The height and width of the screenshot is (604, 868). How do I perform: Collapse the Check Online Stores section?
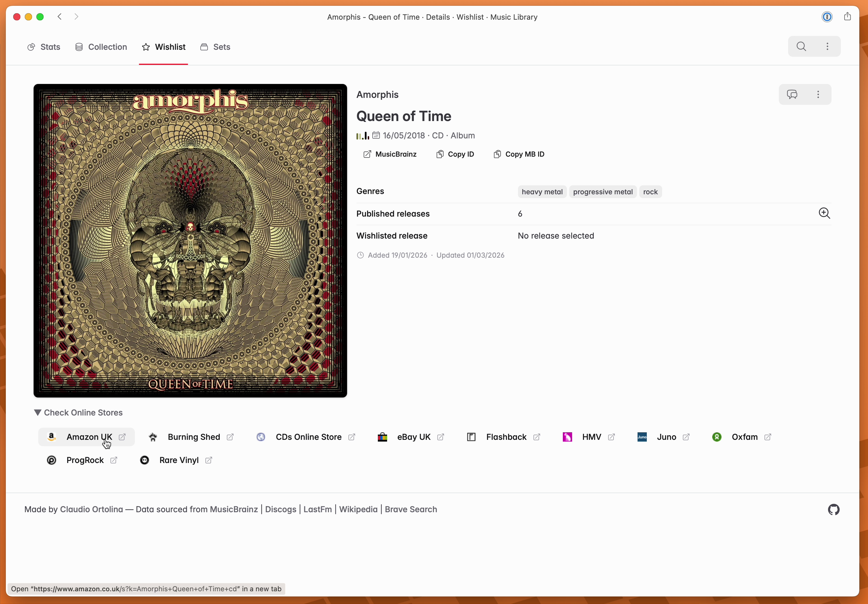coord(78,412)
